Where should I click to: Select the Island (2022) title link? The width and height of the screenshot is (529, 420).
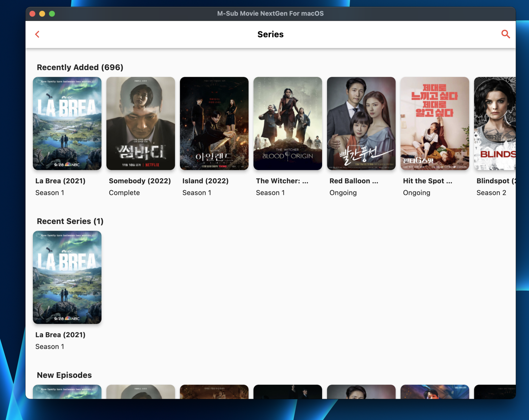pos(205,181)
